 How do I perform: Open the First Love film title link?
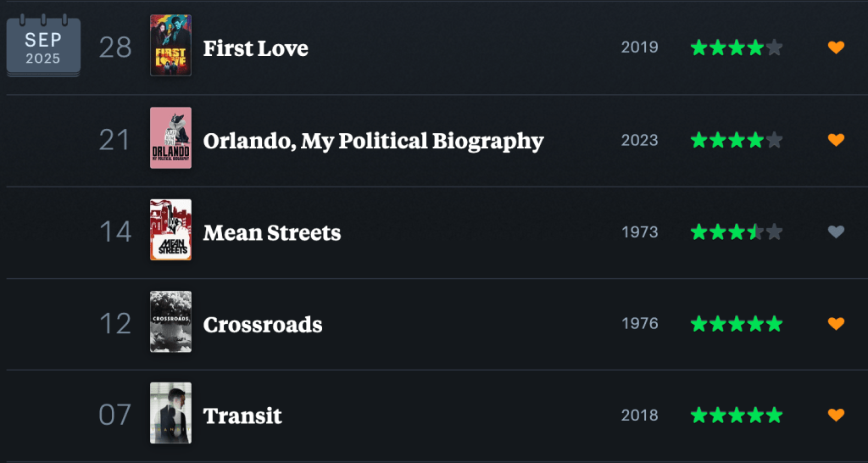255,48
